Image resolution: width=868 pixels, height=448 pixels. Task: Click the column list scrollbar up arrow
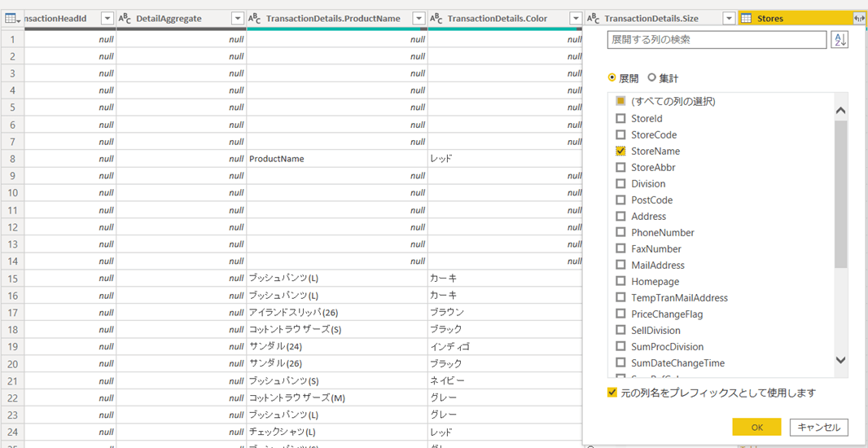[x=841, y=111]
